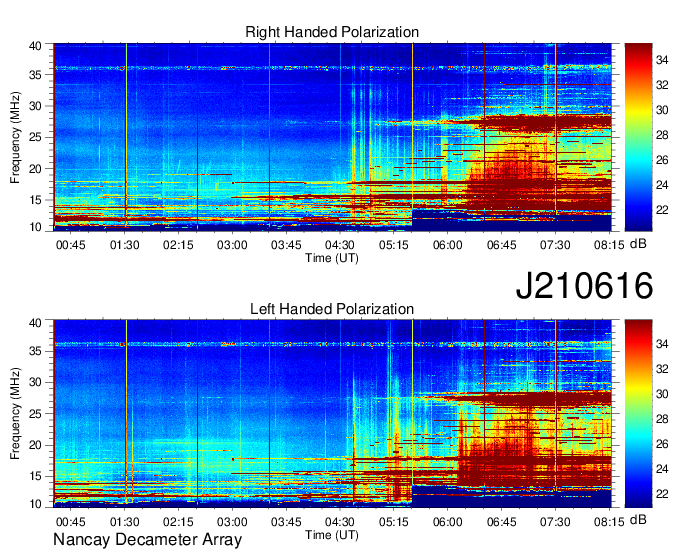
Task: Click 34 dB mark on left-handed colorbar
Action: click(x=662, y=344)
